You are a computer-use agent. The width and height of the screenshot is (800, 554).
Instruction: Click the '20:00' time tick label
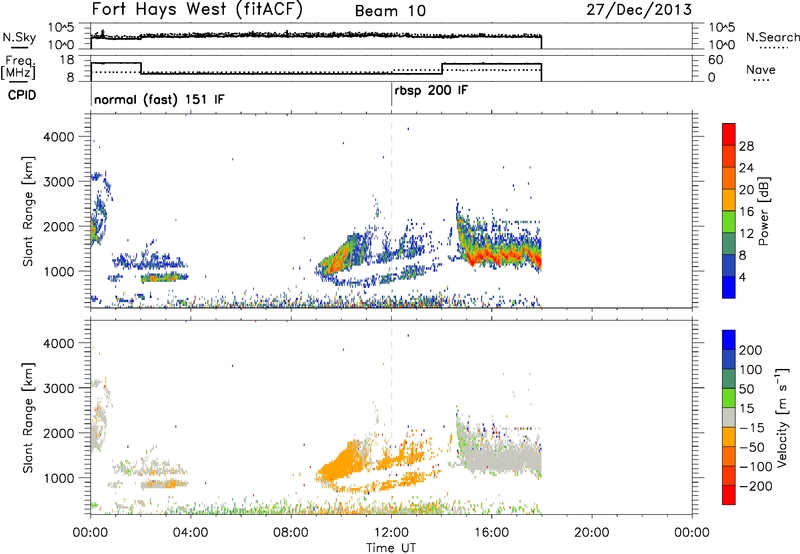click(x=592, y=533)
